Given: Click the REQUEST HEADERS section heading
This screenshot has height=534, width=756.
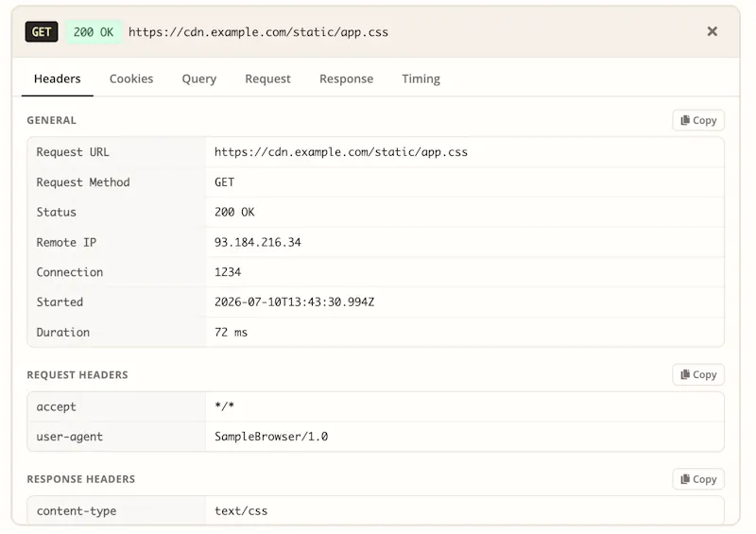Looking at the screenshot, I should [x=77, y=375].
